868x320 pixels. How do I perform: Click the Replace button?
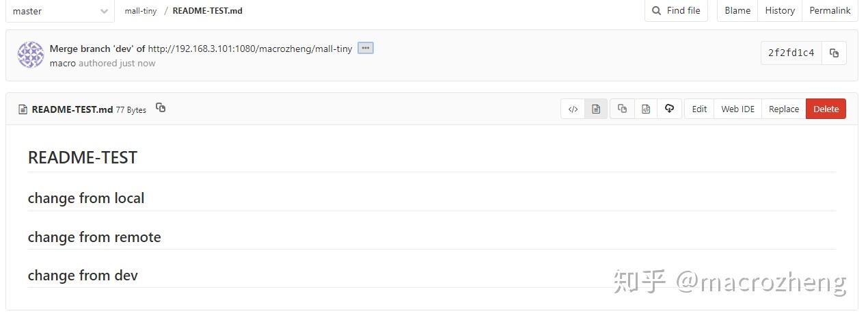pos(784,109)
